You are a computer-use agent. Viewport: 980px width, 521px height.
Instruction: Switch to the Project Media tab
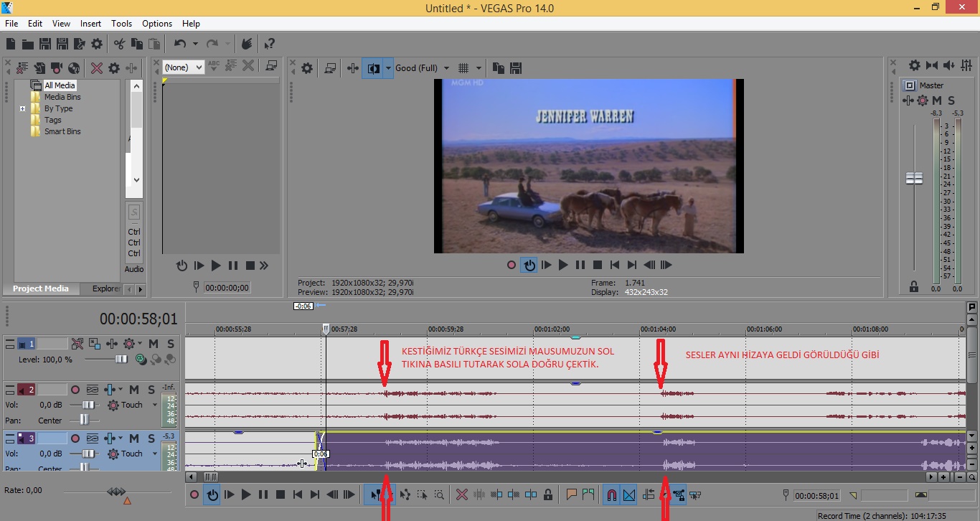tap(41, 288)
